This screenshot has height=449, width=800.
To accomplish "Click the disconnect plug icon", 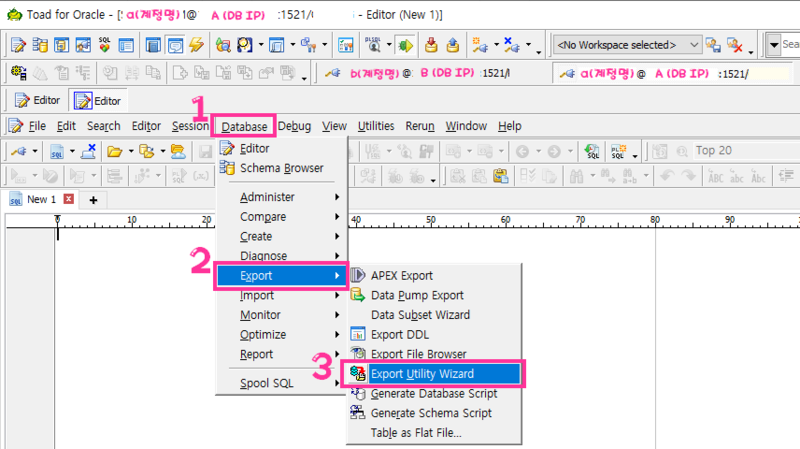I will click(x=511, y=45).
